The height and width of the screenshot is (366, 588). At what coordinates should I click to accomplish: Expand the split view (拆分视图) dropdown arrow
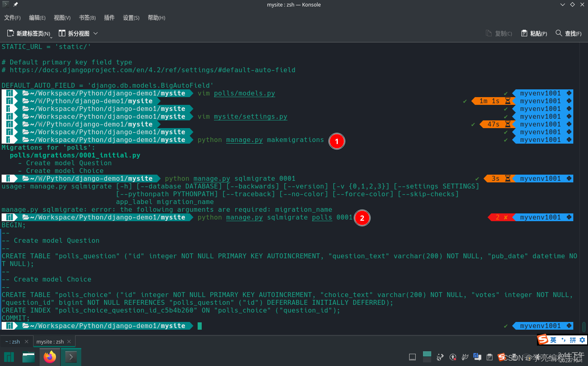tap(96, 33)
